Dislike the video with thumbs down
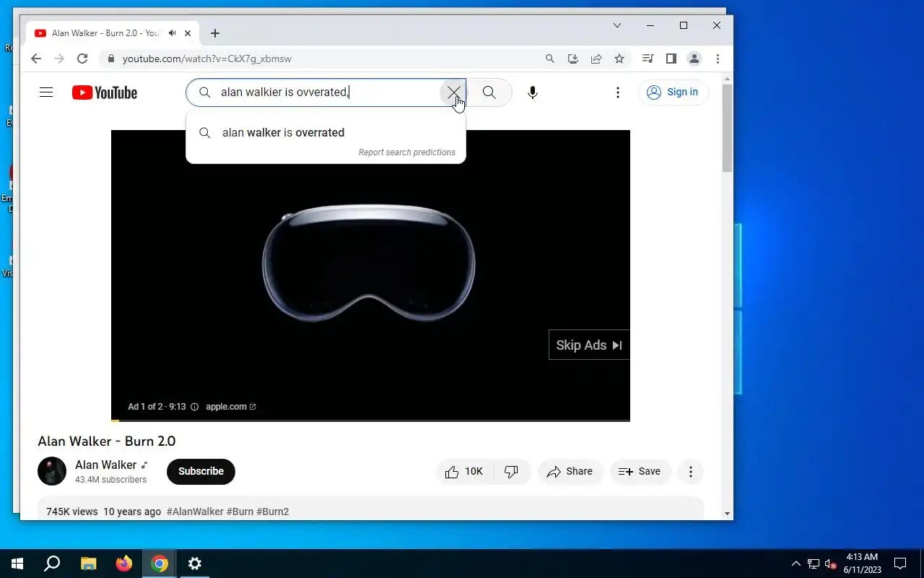924x578 pixels. (x=512, y=471)
